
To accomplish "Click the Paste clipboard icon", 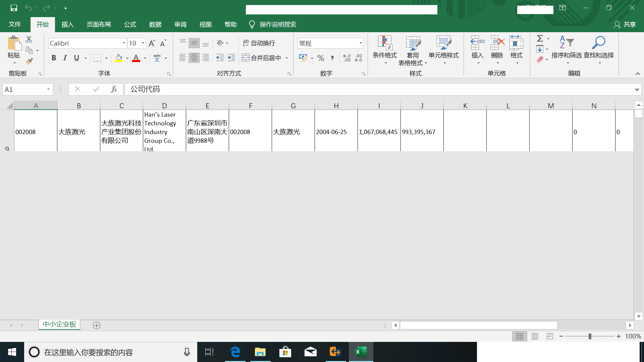I will [x=14, y=44].
